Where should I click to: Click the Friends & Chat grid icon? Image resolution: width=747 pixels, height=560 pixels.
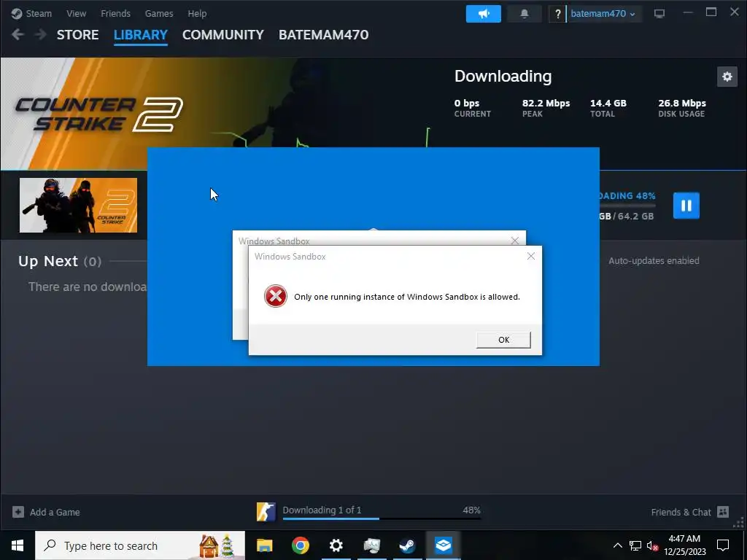723,512
